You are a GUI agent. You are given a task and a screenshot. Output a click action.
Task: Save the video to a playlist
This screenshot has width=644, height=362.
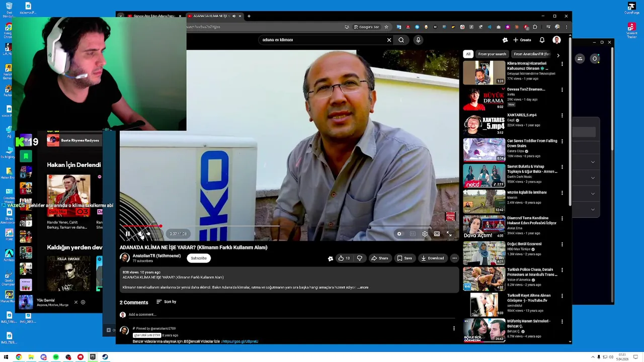point(404,258)
